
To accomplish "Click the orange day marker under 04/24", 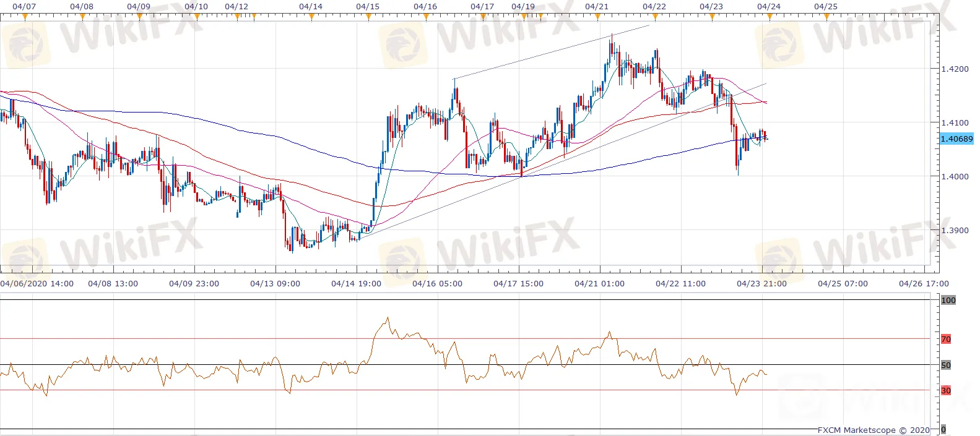I will tap(770, 17).
